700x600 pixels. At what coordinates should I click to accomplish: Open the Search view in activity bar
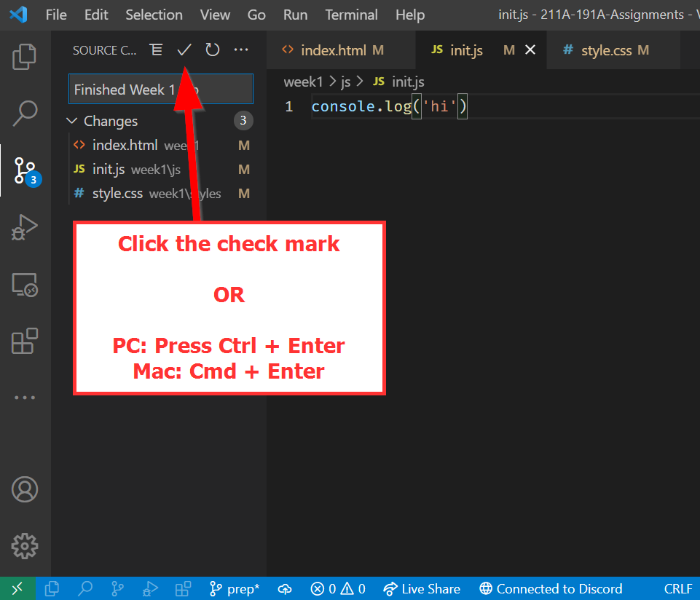25,113
